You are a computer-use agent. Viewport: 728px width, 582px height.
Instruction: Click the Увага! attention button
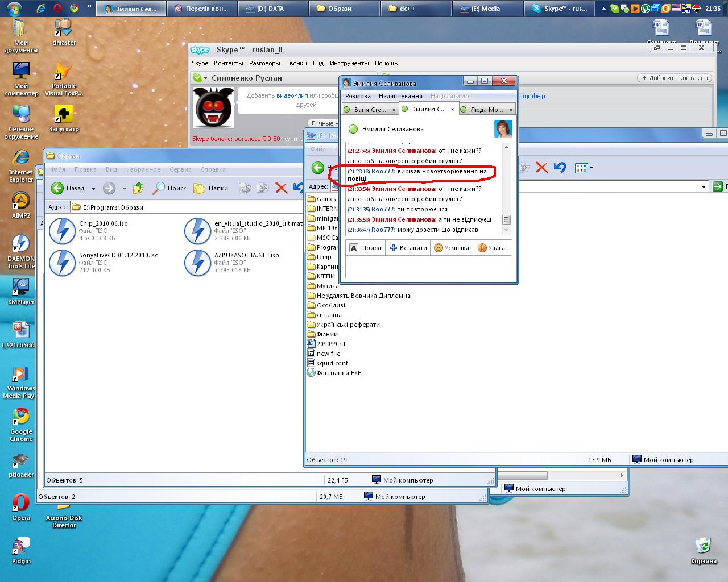click(x=493, y=248)
